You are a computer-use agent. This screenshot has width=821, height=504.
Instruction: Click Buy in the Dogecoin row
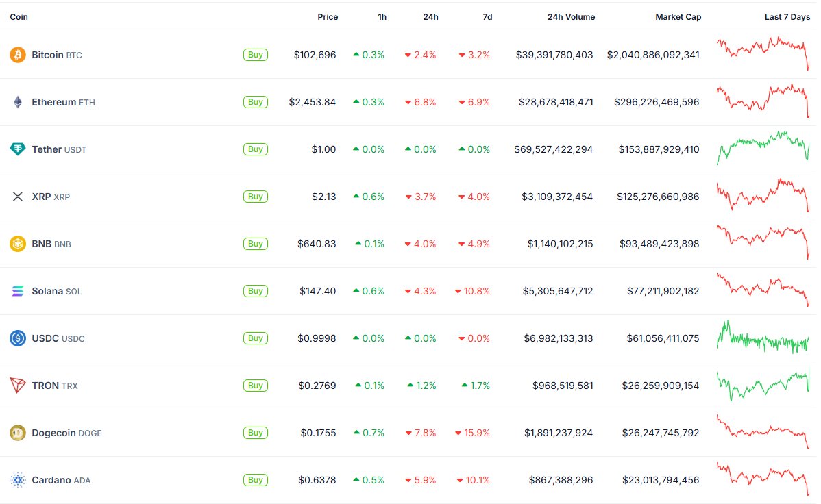click(x=256, y=433)
